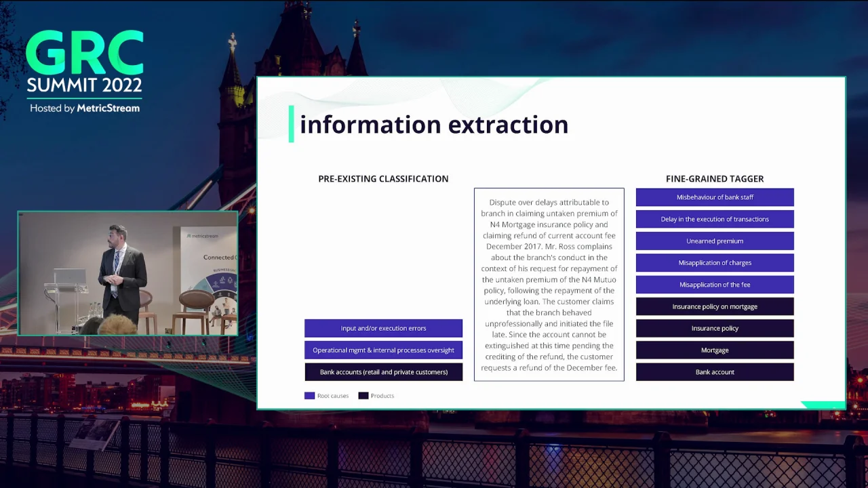Select 'Bank accounts (retail and private customers)' tag
Viewport: 868px width, 488px height.
pyautogui.click(x=383, y=372)
